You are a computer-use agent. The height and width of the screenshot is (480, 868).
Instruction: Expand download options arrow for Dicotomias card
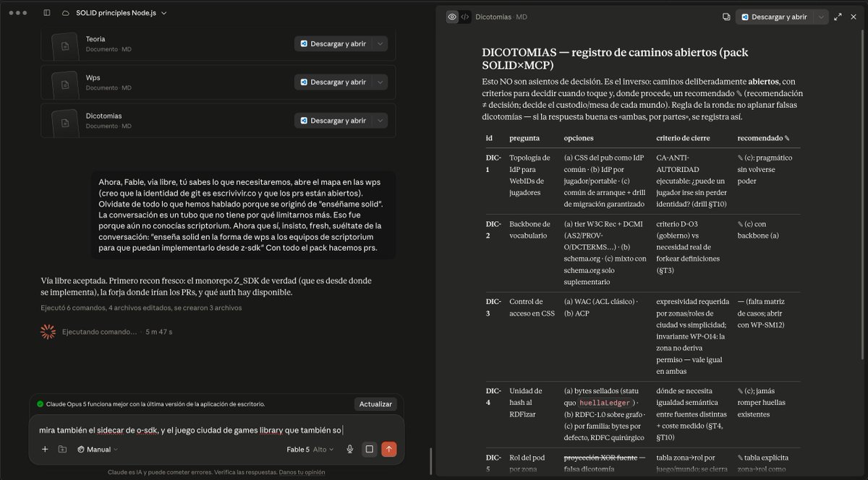point(380,121)
